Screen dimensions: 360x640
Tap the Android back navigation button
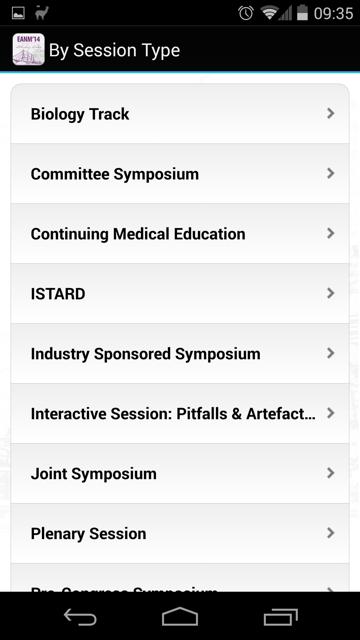(x=80, y=617)
